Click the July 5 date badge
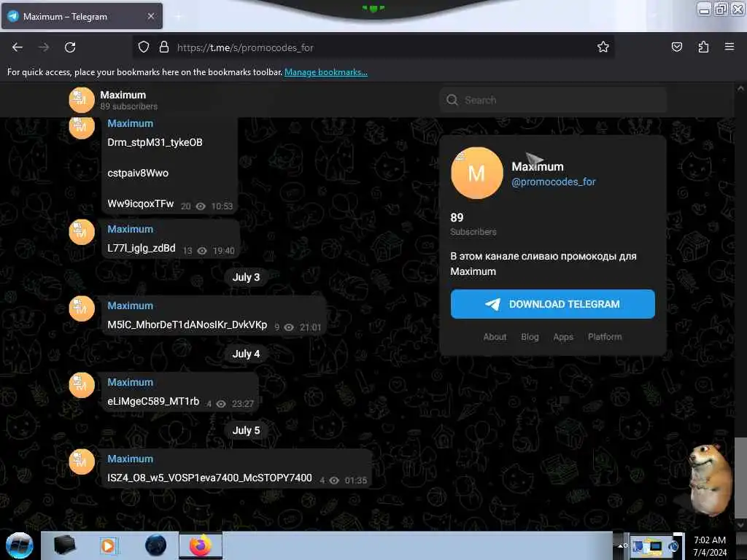Image resolution: width=747 pixels, height=560 pixels. click(x=246, y=430)
